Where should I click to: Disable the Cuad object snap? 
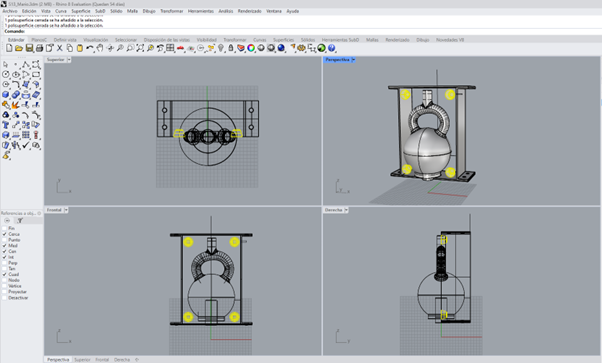click(5, 274)
